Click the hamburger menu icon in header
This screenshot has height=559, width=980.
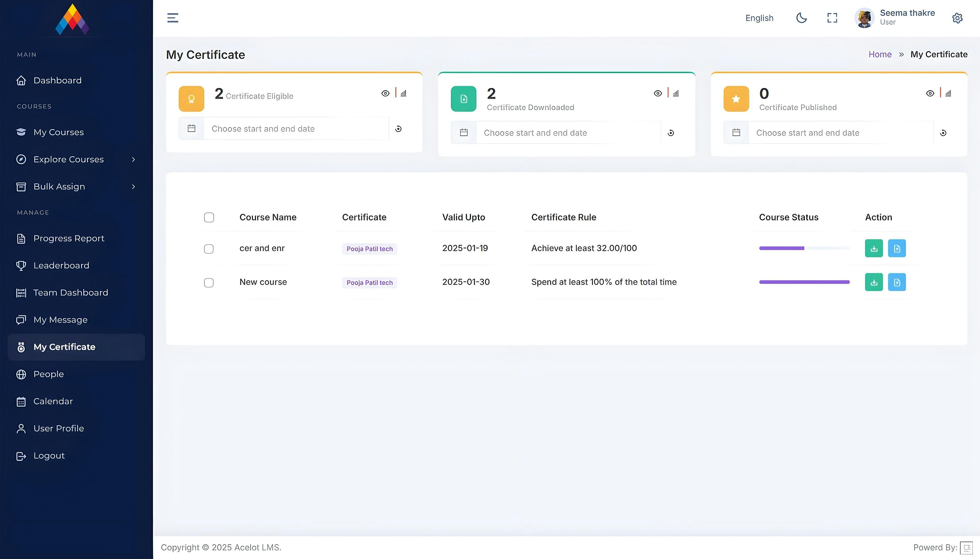[x=173, y=18]
